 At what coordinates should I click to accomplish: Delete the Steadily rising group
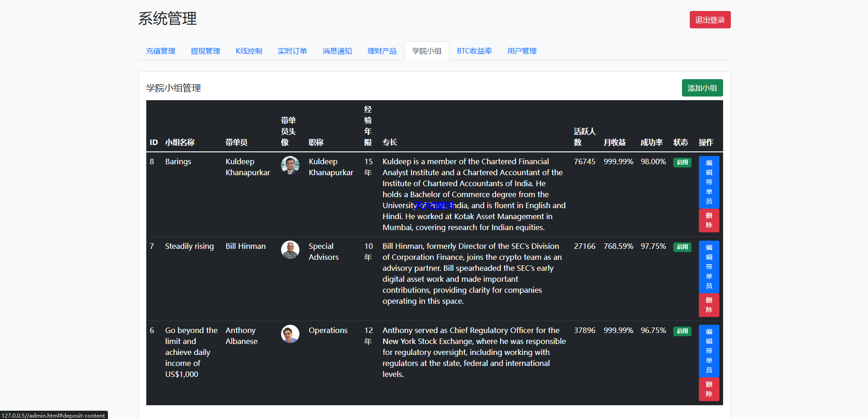coord(708,305)
